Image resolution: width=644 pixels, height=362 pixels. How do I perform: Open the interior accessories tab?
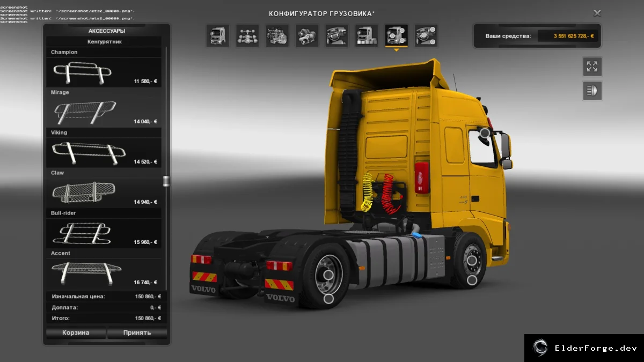[426, 35]
